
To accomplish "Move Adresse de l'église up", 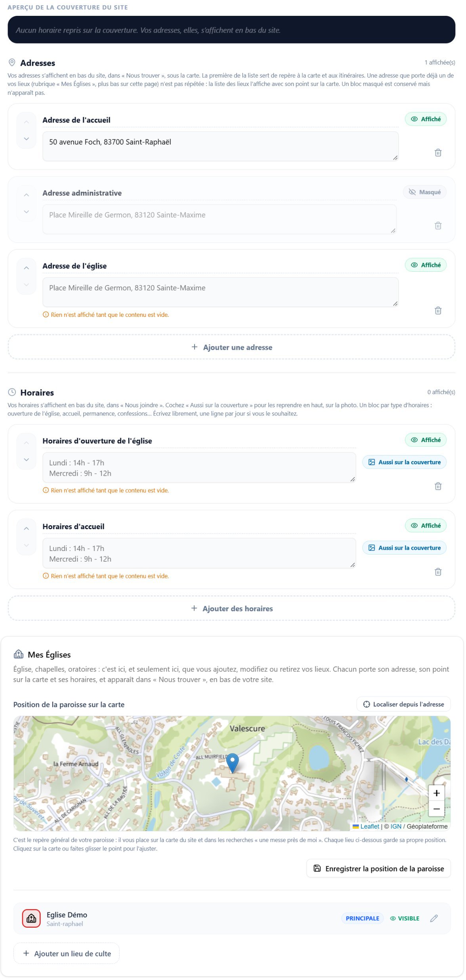I will tap(27, 269).
